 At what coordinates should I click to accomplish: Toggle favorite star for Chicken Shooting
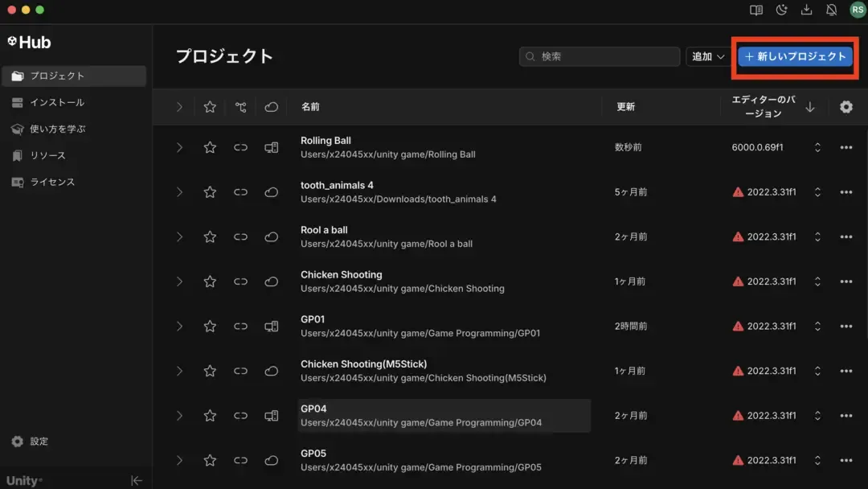point(210,281)
